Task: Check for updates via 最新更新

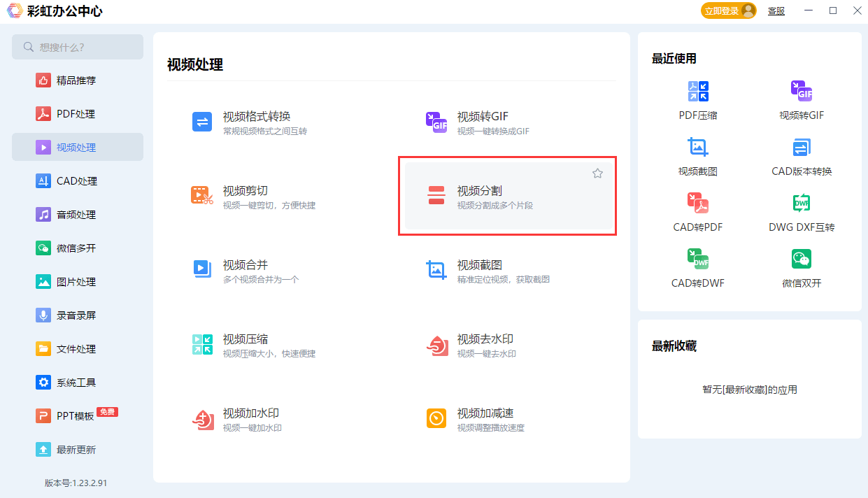Action: click(77, 449)
